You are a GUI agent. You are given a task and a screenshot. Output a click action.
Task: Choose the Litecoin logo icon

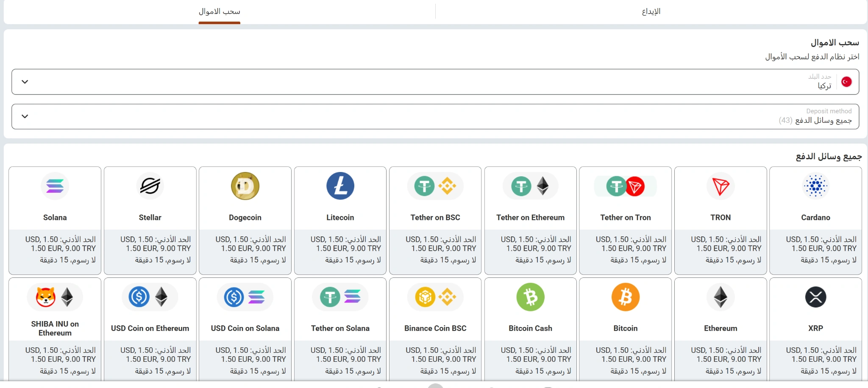(340, 186)
